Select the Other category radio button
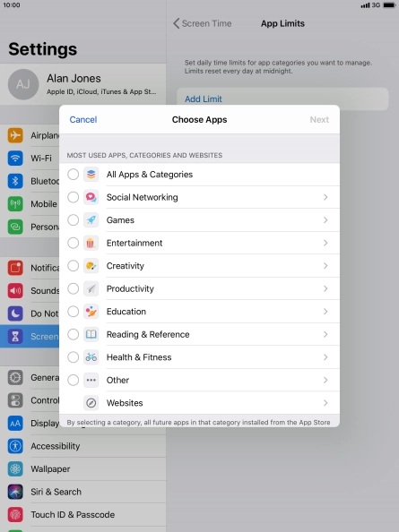 tap(73, 380)
